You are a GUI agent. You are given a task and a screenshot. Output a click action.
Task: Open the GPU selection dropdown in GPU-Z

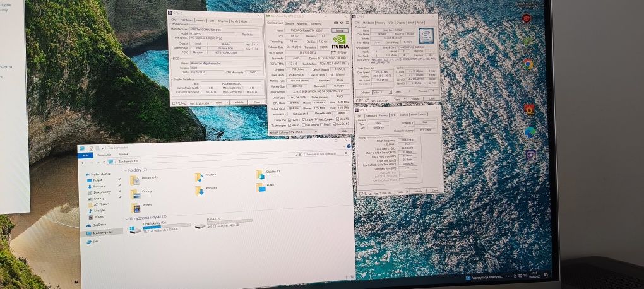294,132
